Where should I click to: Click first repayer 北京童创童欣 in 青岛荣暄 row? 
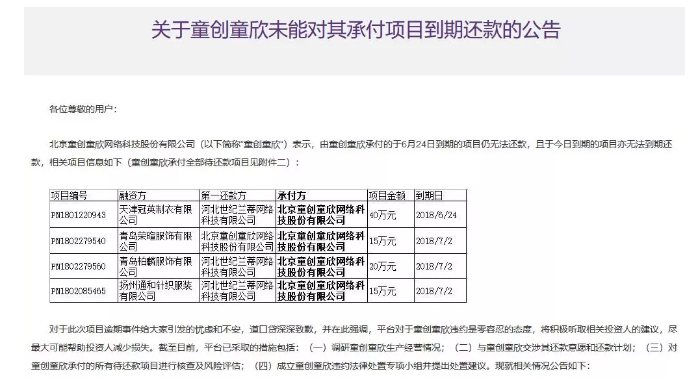238,241
